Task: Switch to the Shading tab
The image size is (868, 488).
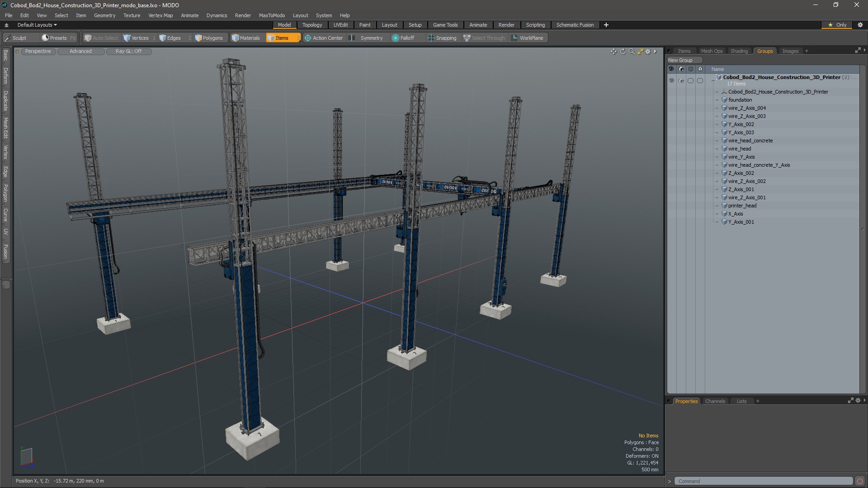Action: 739,51
